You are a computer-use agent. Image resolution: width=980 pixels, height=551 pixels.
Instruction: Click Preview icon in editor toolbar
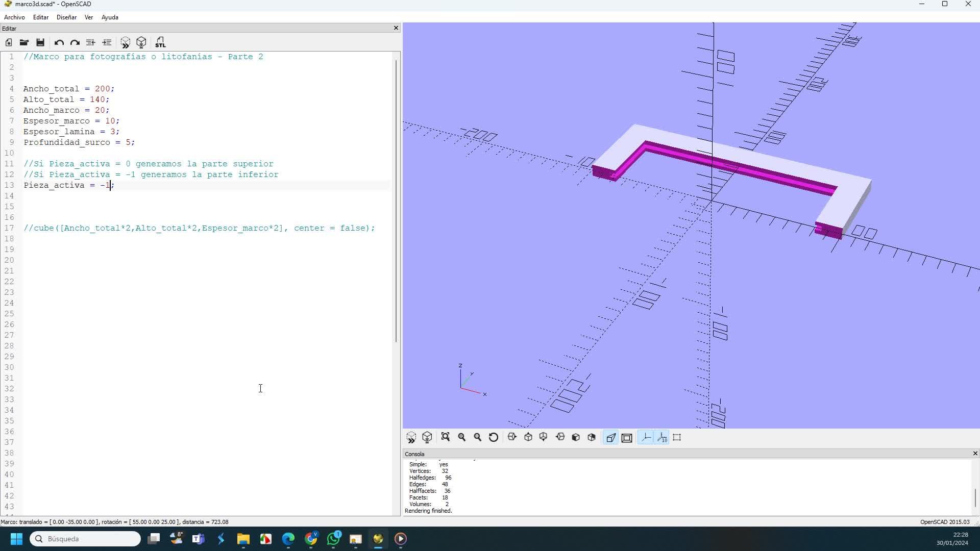click(x=125, y=42)
